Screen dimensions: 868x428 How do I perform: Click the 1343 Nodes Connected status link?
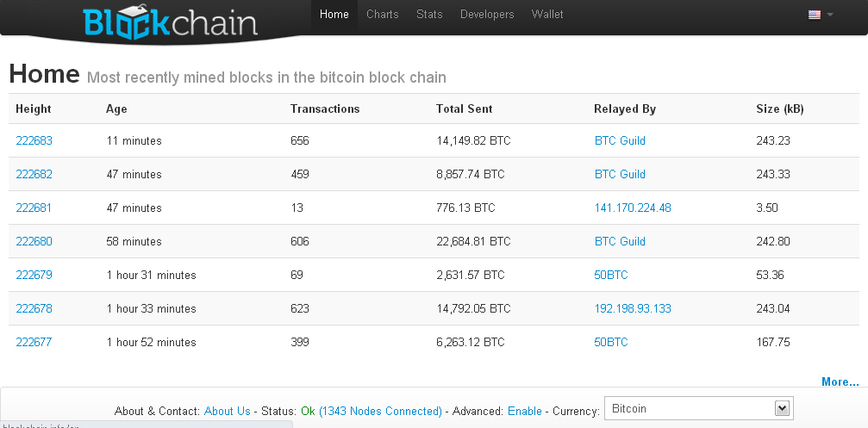[x=380, y=412]
